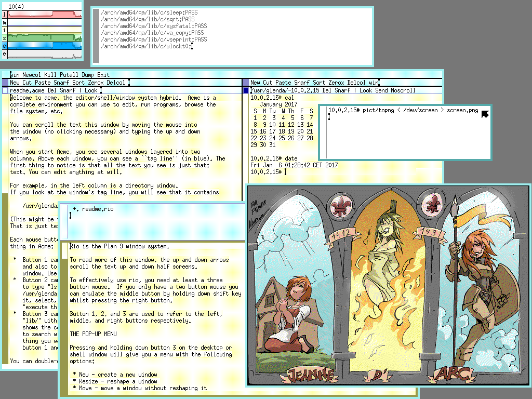Run Newcol in the acme top tag
This screenshot has height=399, width=532.
[32, 75]
